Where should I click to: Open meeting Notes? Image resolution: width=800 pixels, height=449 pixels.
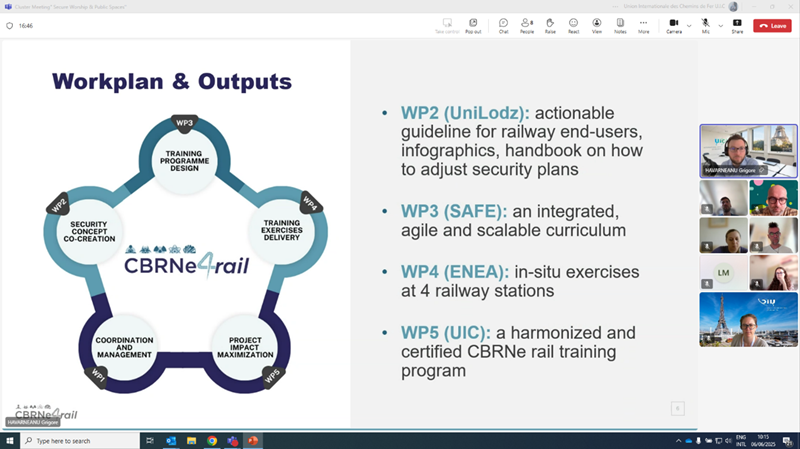point(620,25)
